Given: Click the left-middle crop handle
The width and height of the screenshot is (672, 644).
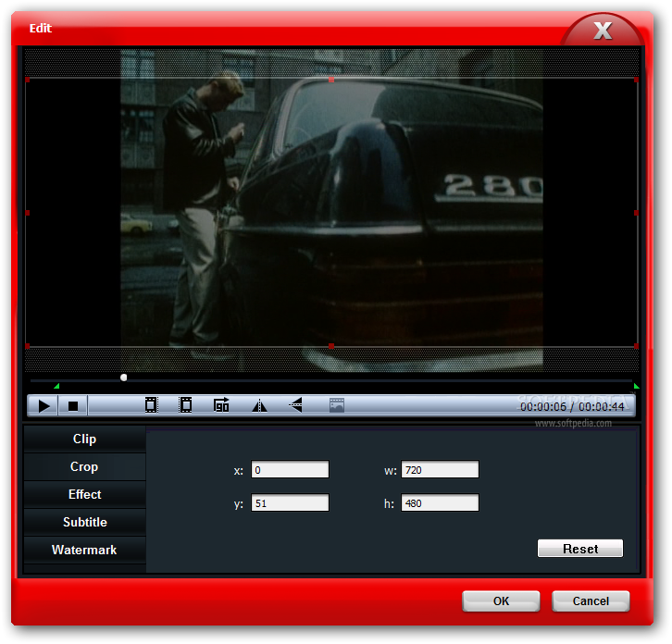Looking at the screenshot, I should coord(28,213).
